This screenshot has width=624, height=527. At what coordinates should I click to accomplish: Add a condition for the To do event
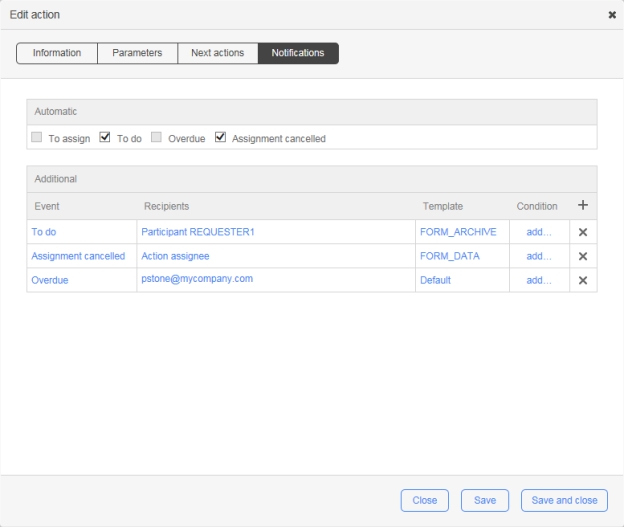(x=538, y=231)
